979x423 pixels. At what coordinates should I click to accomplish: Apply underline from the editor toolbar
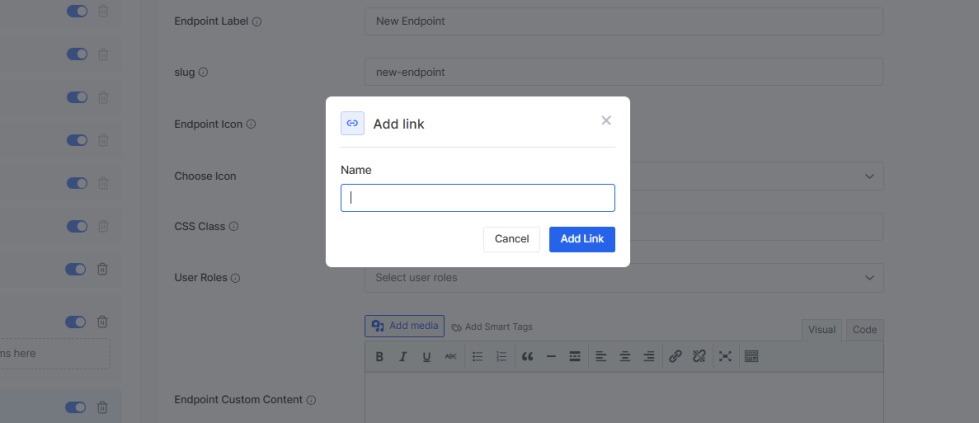[x=427, y=357]
